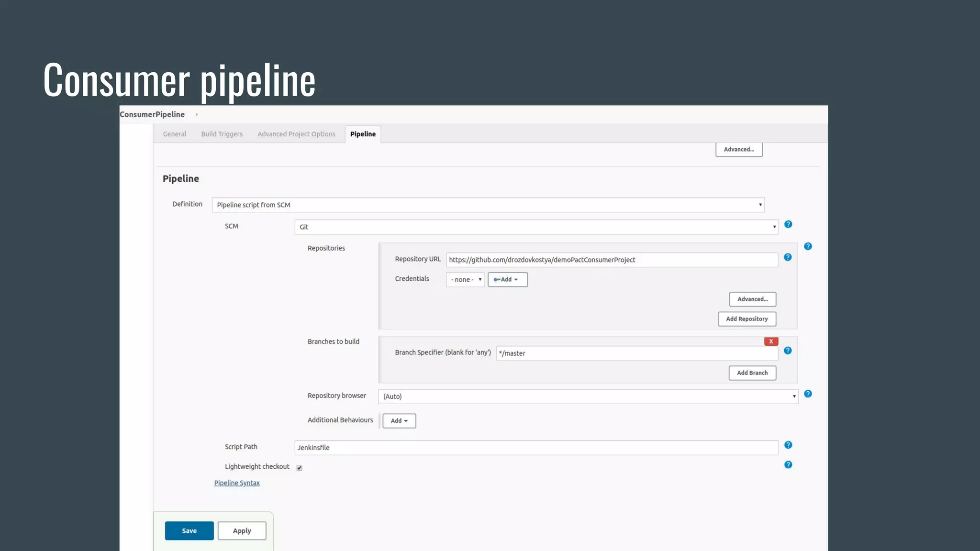The image size is (980, 551).
Task: Click the Apply button
Action: 242,531
